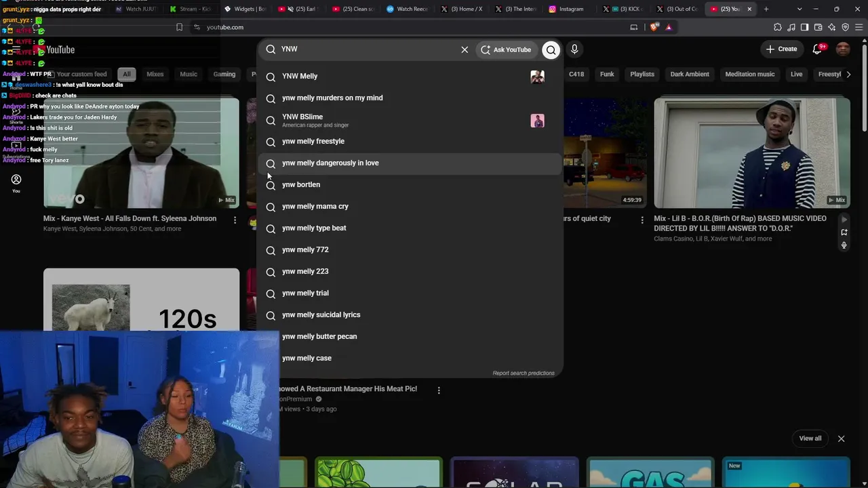Select the Playlists filter chip
Viewport: 868px width, 488px height.
(642, 74)
